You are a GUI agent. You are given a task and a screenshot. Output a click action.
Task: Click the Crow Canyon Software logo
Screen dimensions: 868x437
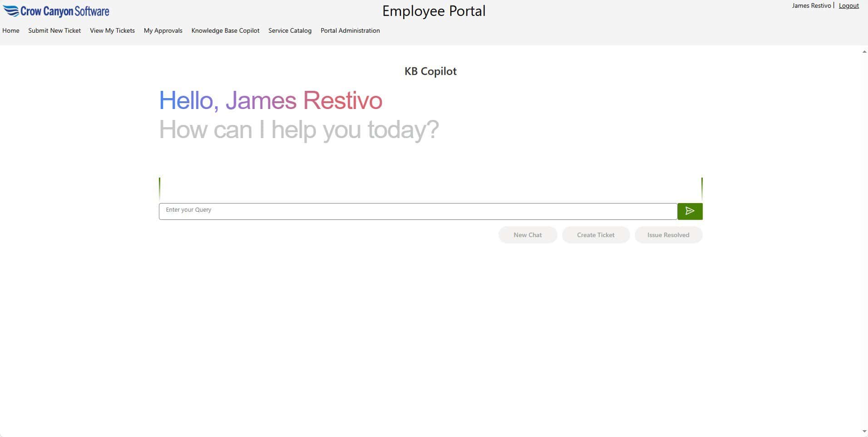click(56, 11)
